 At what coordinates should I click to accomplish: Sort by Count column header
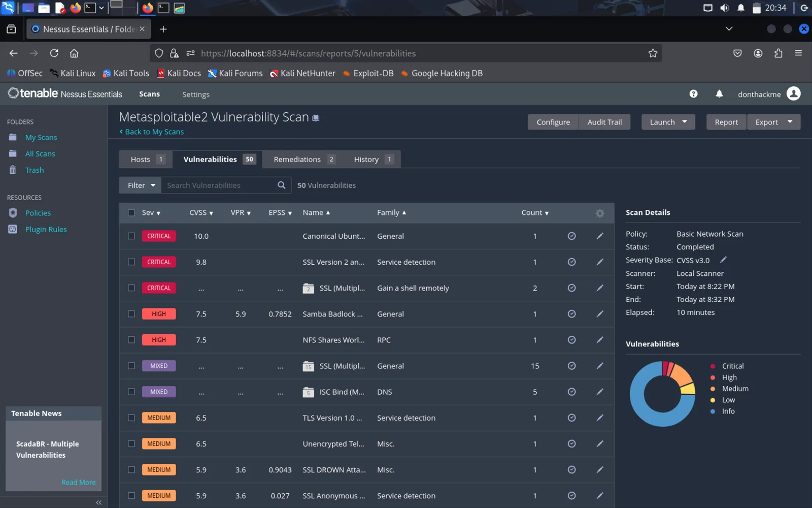535,213
